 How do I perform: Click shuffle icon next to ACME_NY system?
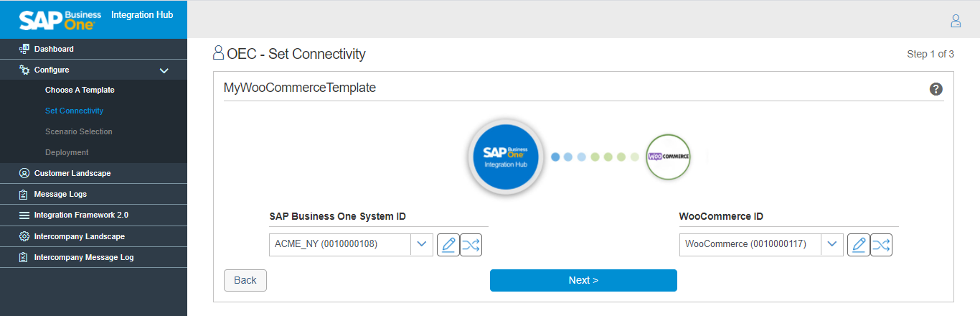(471, 245)
